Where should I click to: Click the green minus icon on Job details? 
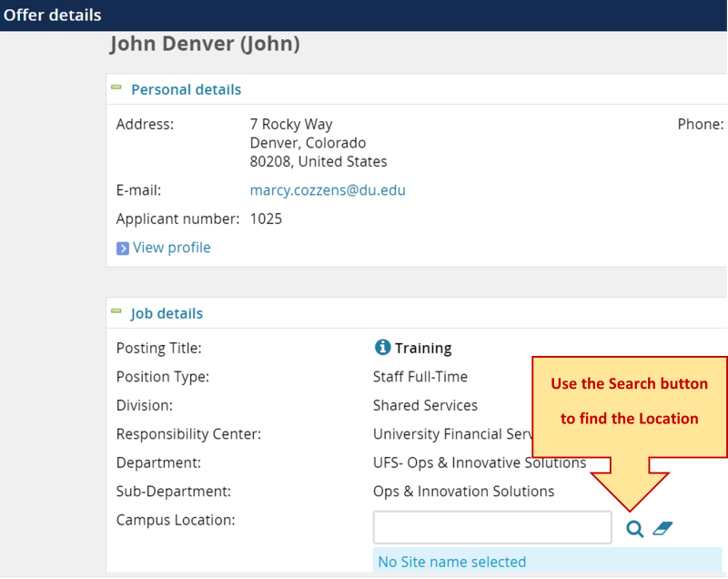coord(116,312)
